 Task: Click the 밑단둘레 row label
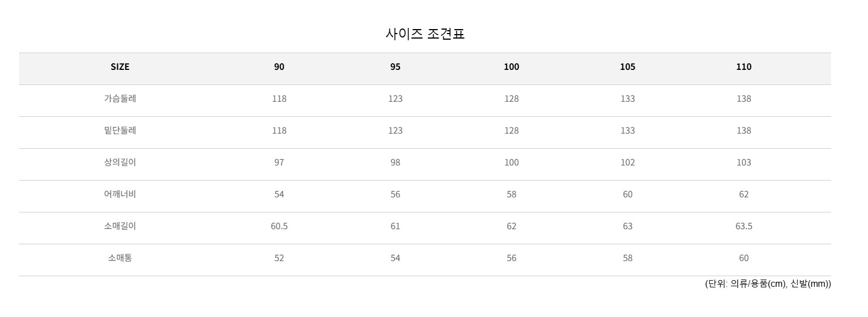120,131
